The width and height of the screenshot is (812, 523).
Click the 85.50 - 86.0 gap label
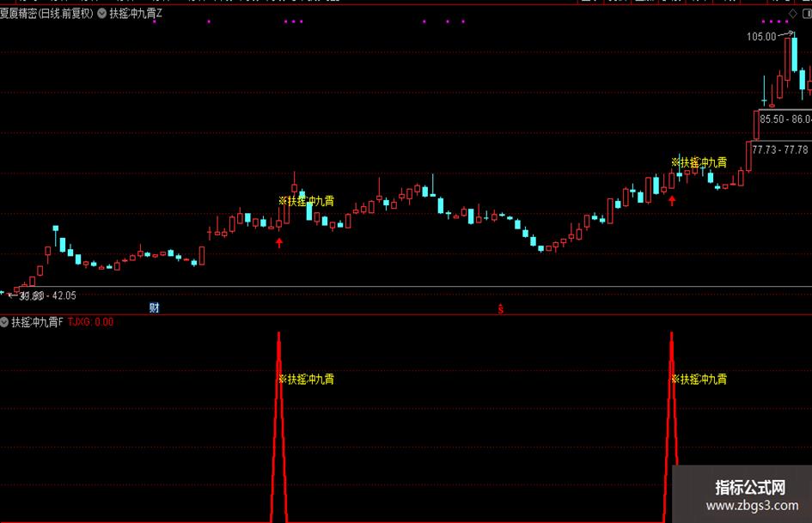click(785, 119)
